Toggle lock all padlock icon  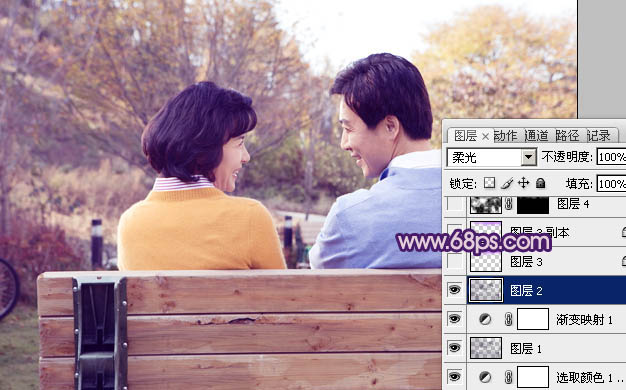click(x=541, y=183)
